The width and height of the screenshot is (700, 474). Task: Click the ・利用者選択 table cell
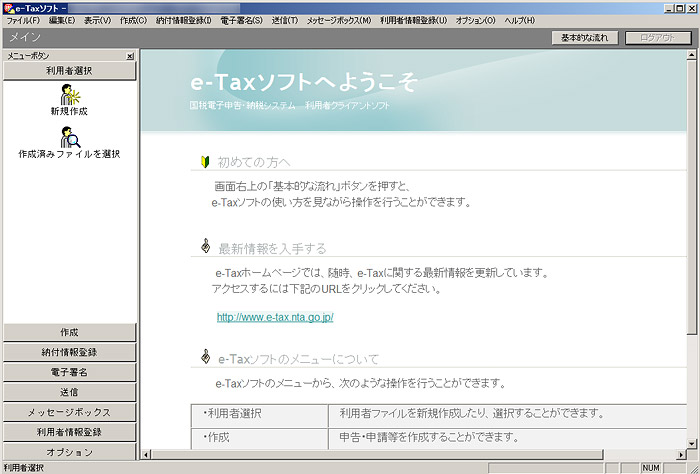[x=259, y=416]
